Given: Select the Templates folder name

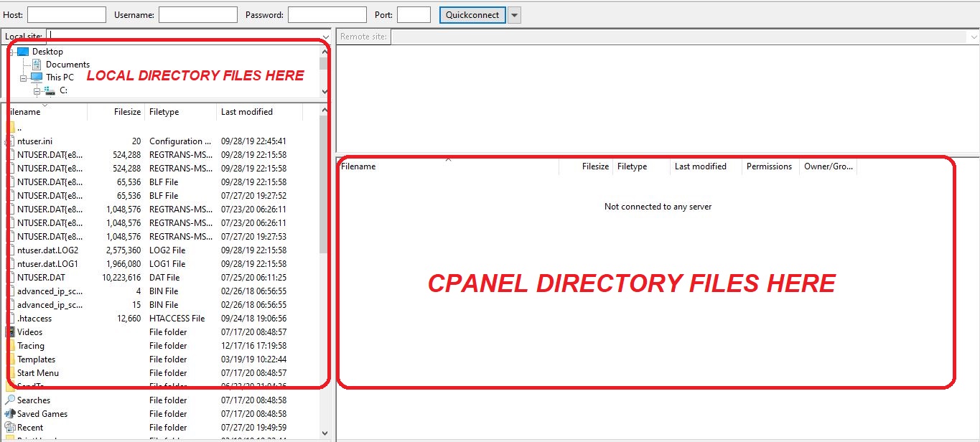Looking at the screenshot, I should 36,359.
